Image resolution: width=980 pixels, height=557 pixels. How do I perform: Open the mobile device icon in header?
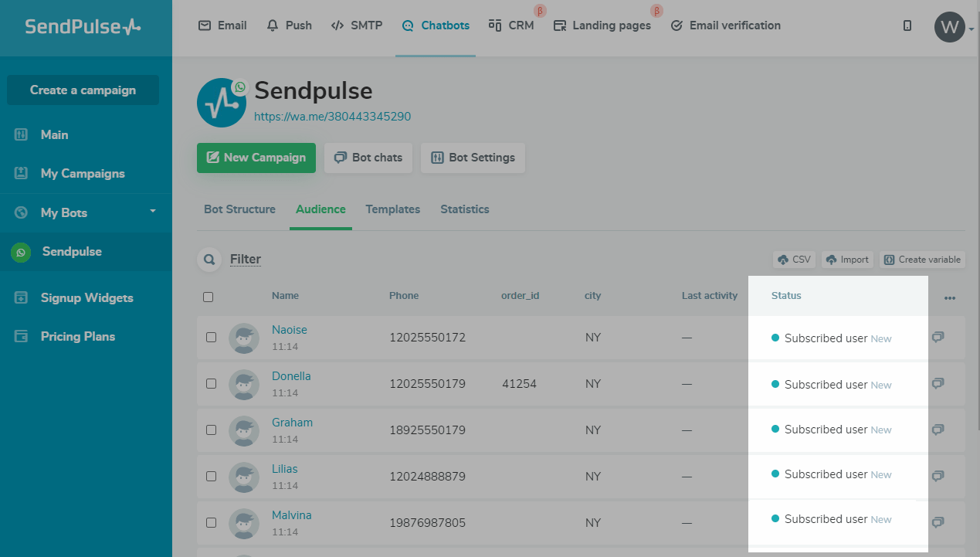pos(907,25)
